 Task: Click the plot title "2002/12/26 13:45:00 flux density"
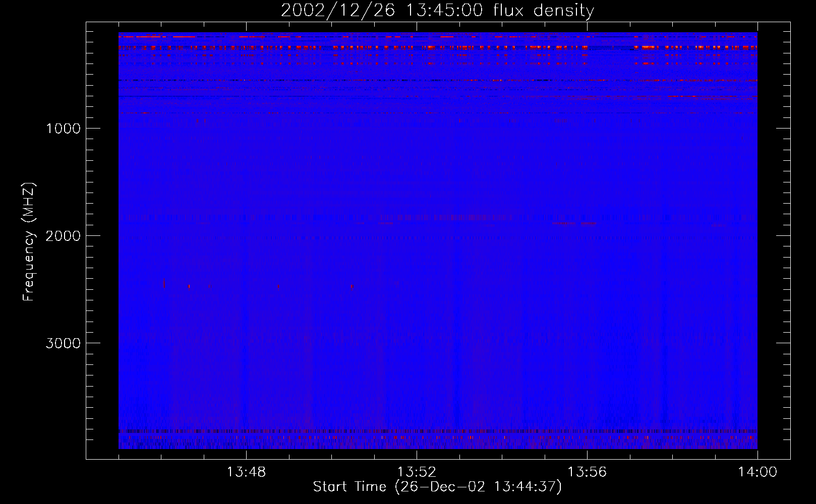click(x=437, y=11)
